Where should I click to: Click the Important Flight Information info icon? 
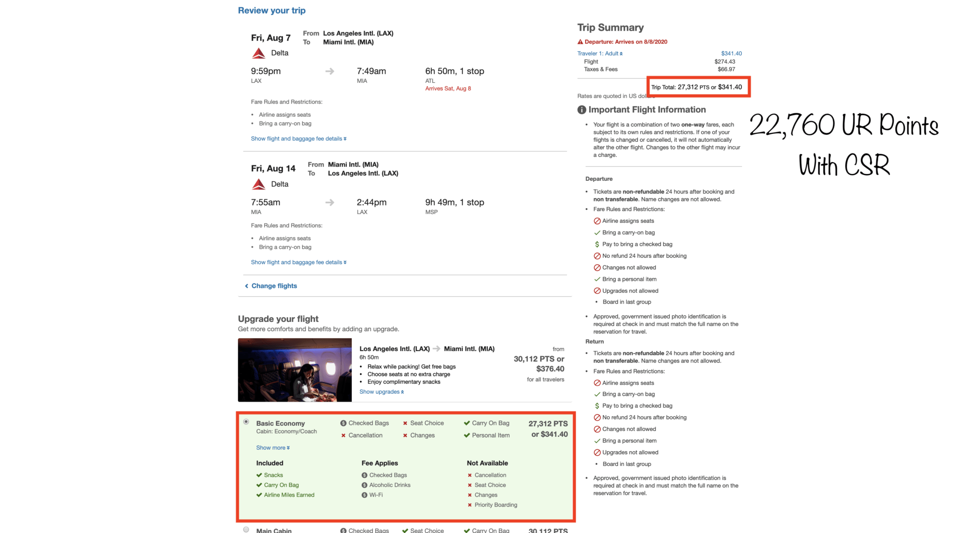[x=581, y=110]
